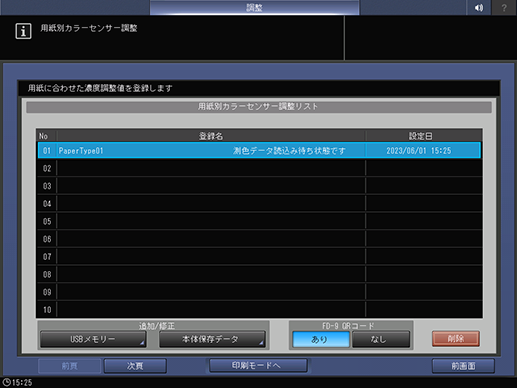This screenshot has width=517, height=388.
Task: Click the 登録名 column header
Action: [211, 136]
